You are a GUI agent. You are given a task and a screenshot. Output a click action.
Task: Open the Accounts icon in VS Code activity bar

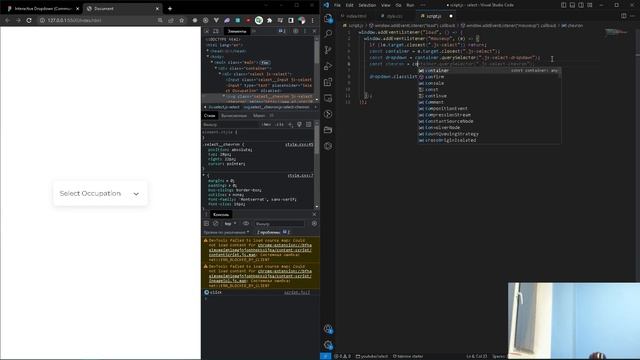coord(328,329)
